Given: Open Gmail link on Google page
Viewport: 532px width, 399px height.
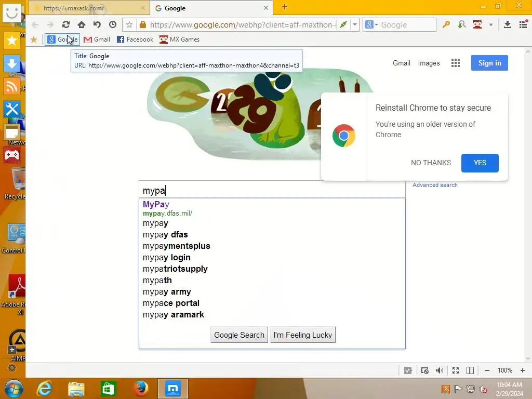Looking at the screenshot, I should (x=402, y=63).
